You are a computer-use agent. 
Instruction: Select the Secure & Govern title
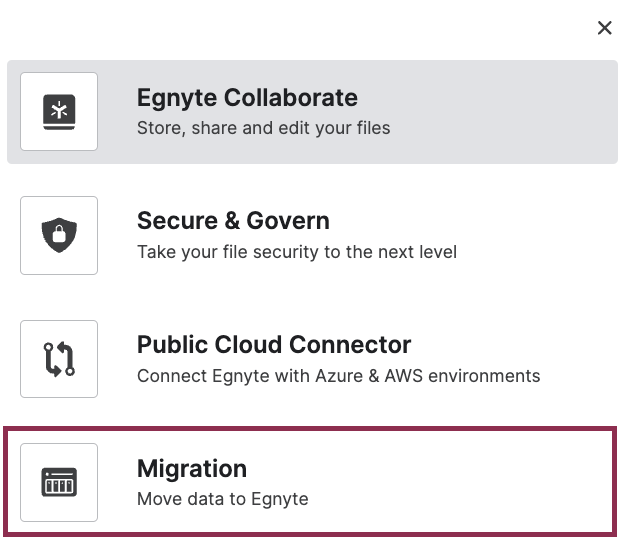(x=233, y=221)
